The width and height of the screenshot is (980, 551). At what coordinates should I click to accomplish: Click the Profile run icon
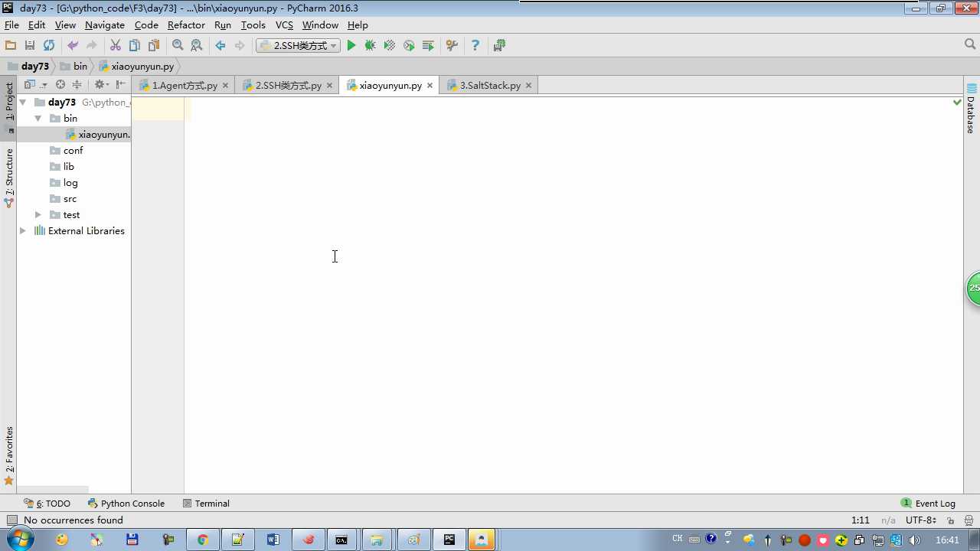point(409,46)
